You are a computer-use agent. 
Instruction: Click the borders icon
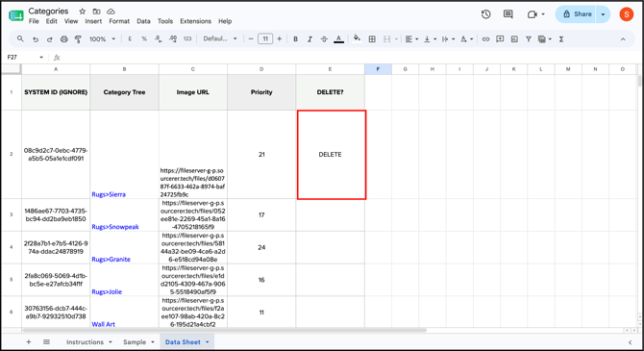[372, 39]
